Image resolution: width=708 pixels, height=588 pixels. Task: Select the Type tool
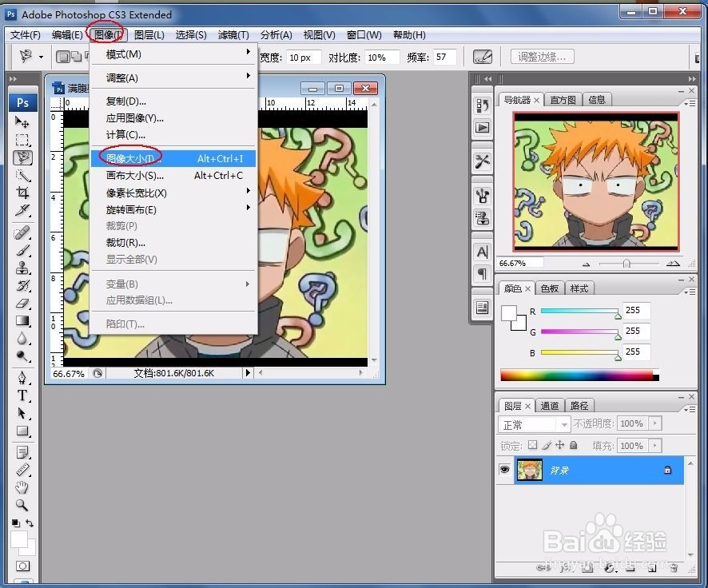pyautogui.click(x=22, y=395)
